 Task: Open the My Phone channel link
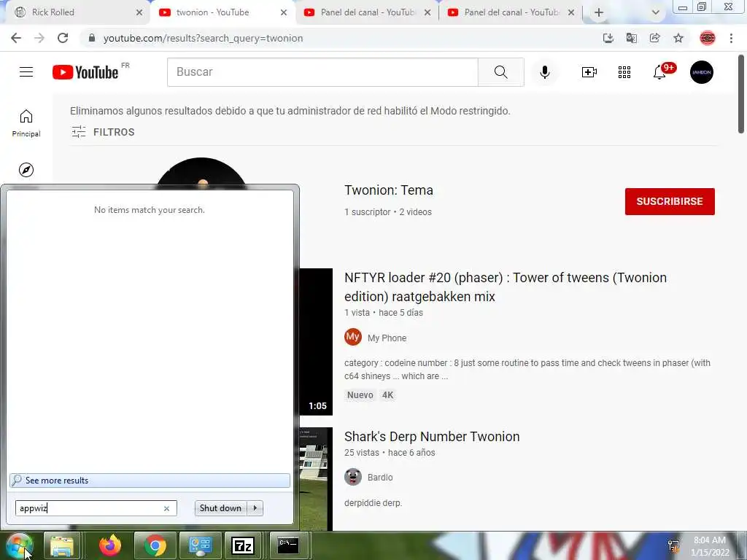[387, 338]
